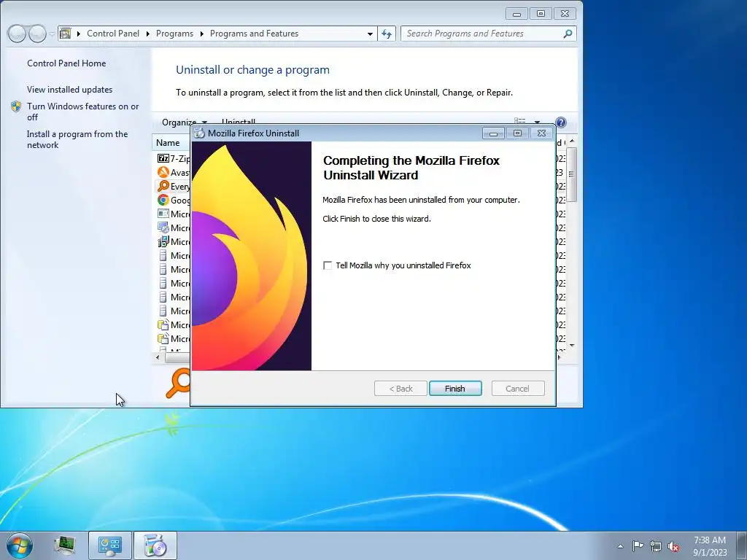Click the refresh button next to address bar
The image size is (747, 560).
tap(387, 34)
